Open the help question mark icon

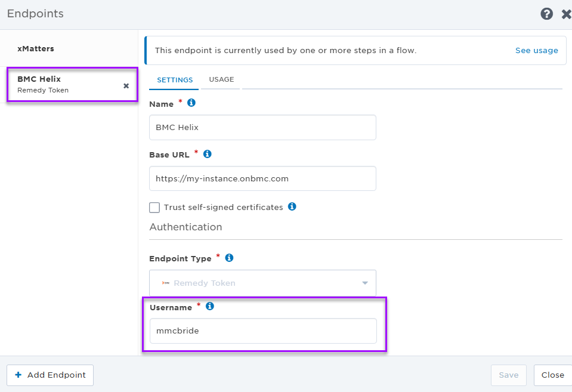coord(546,14)
